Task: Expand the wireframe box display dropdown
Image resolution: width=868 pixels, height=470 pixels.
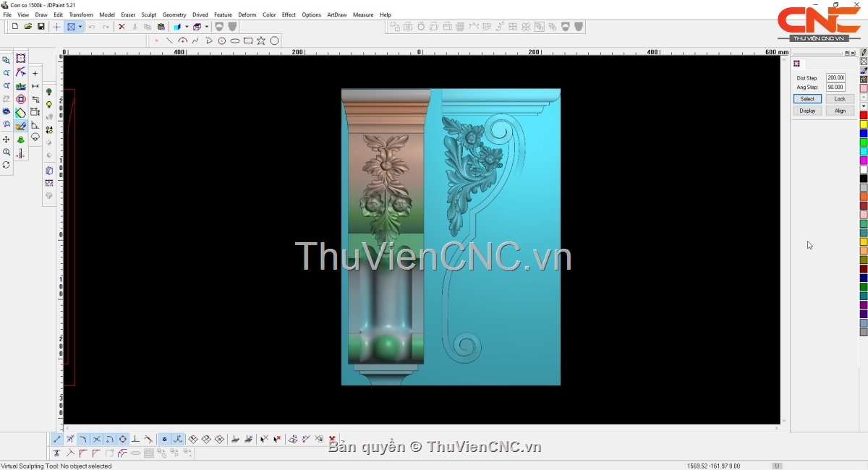Action: pyautogui.click(x=207, y=27)
